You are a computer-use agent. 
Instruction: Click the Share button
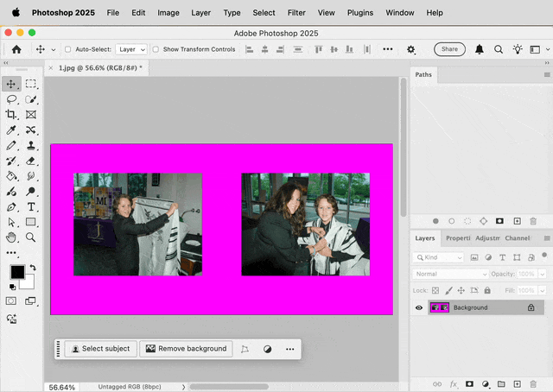pyautogui.click(x=449, y=49)
